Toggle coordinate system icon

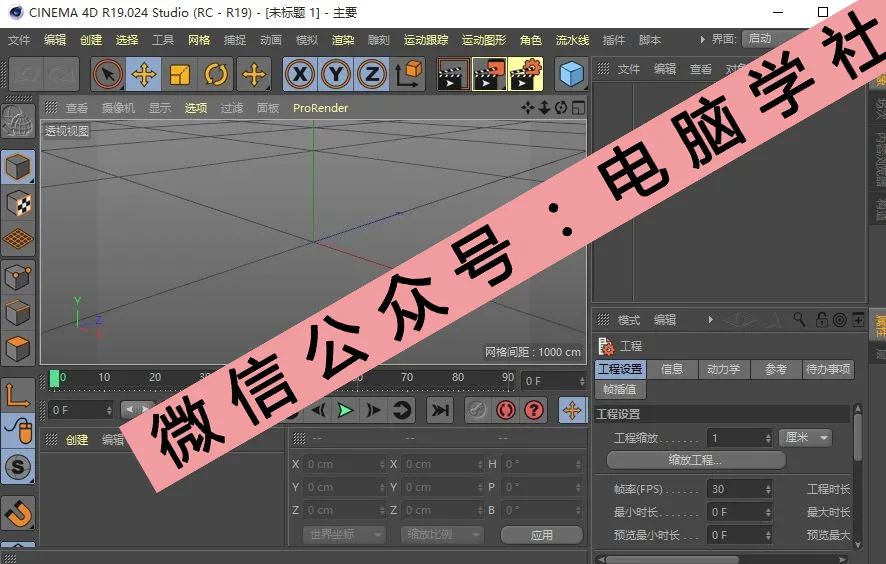point(409,74)
